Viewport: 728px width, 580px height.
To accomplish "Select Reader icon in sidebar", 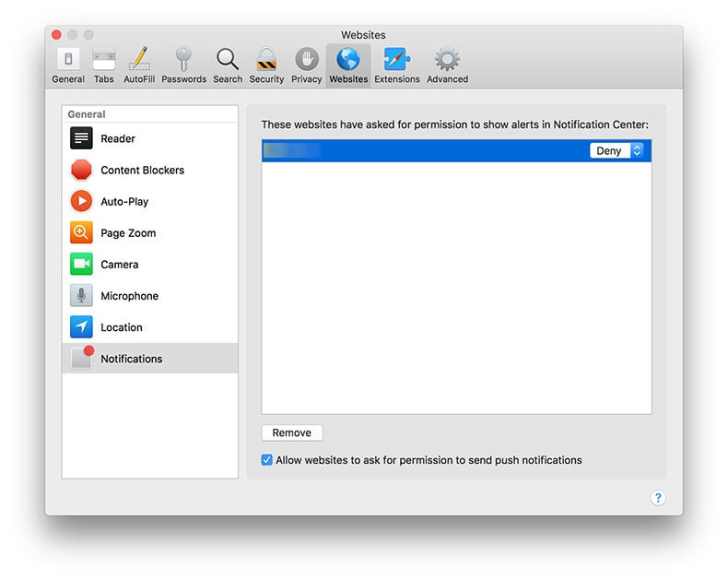I will click(x=81, y=138).
